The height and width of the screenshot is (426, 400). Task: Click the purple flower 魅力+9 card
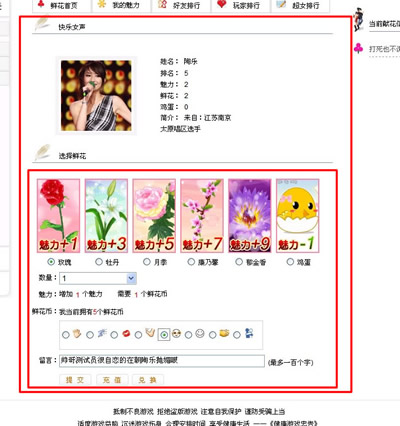pos(250,216)
